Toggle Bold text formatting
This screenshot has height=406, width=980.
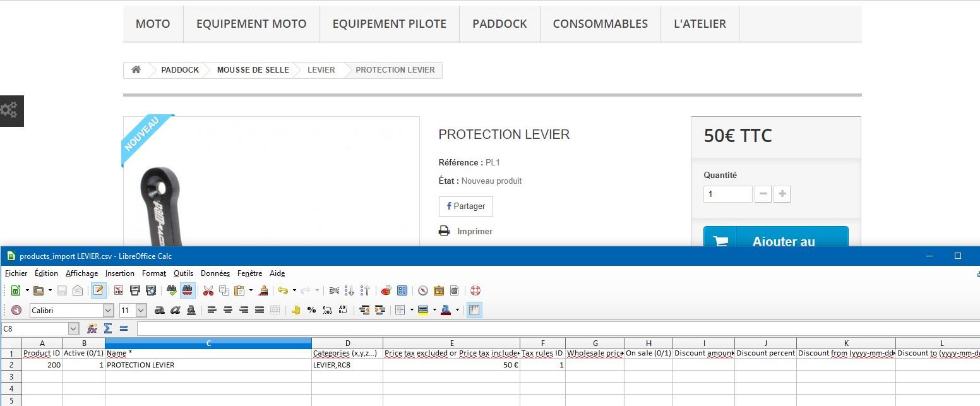click(x=160, y=310)
